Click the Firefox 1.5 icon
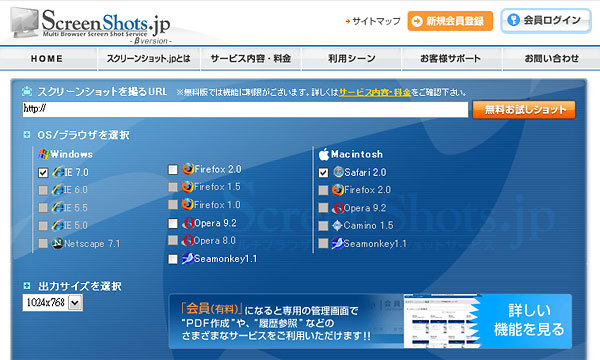 coord(187,187)
